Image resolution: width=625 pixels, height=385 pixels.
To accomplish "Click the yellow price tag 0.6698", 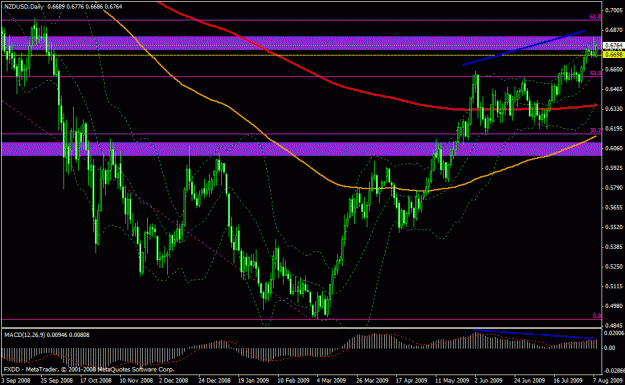I will [614, 55].
